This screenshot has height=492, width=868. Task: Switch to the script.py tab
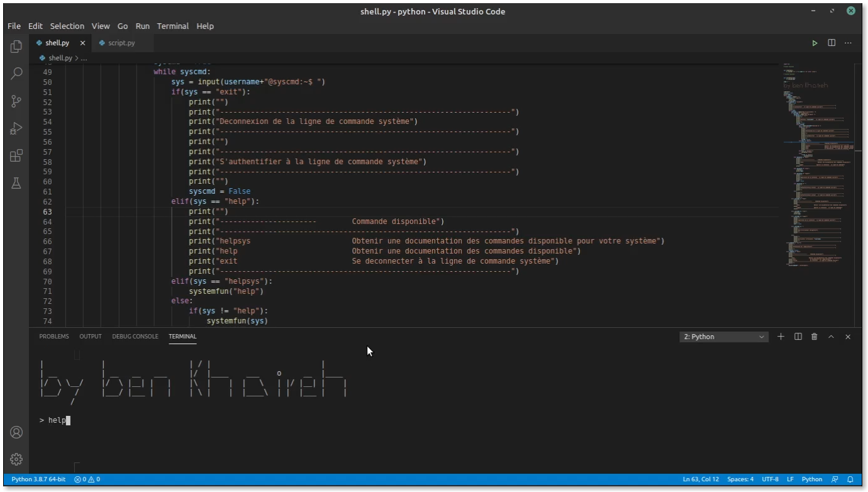point(120,43)
